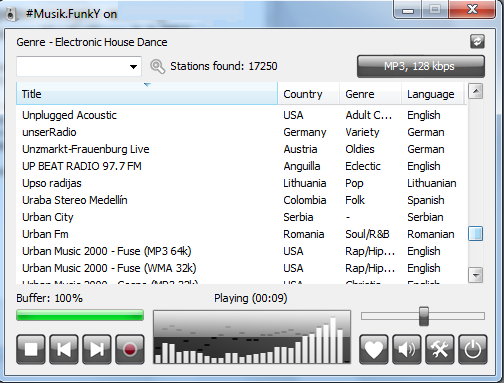Skip to the next station
504x383 pixels.
97,349
